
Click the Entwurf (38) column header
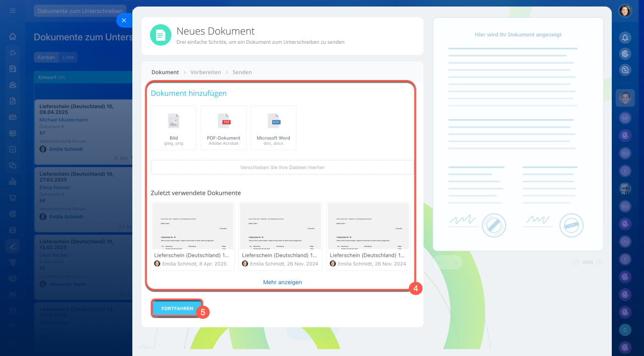pyautogui.click(x=83, y=77)
